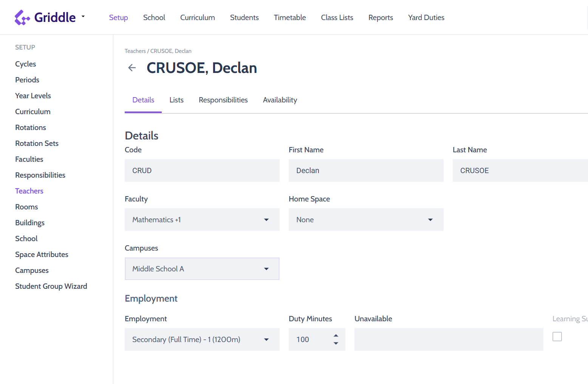Click the Code field containing CRUD
The width and height of the screenshot is (588, 384).
(x=202, y=170)
